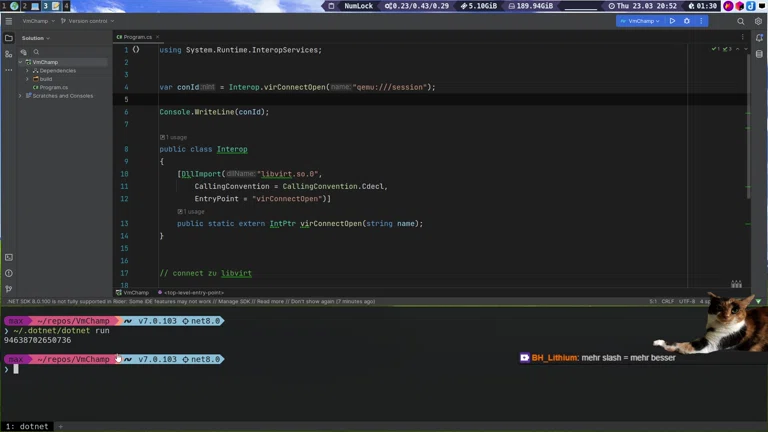Click Manage SDK link in notification
Viewport: 768px width, 432px height.
coord(236,301)
